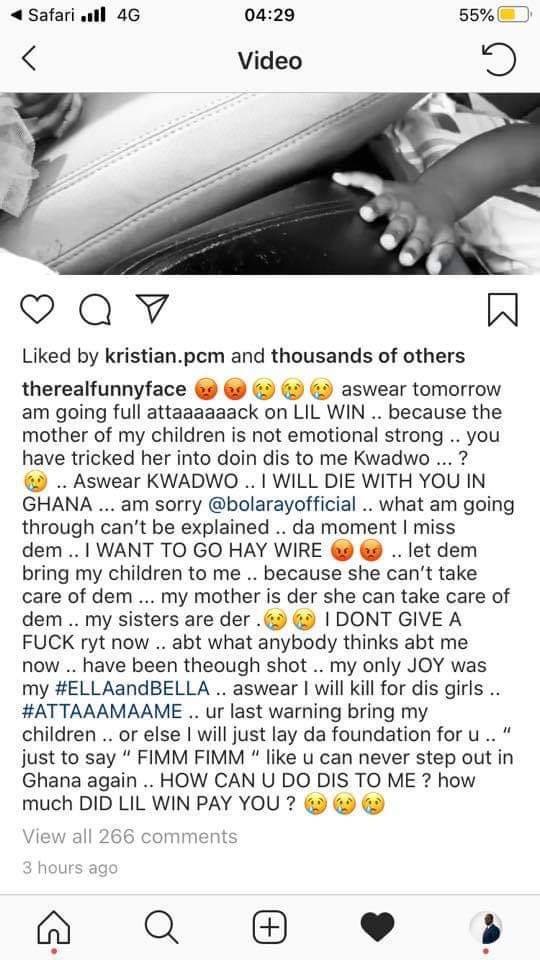View thousands of others likes list
The width and height of the screenshot is (540, 960).
[x=367, y=356]
